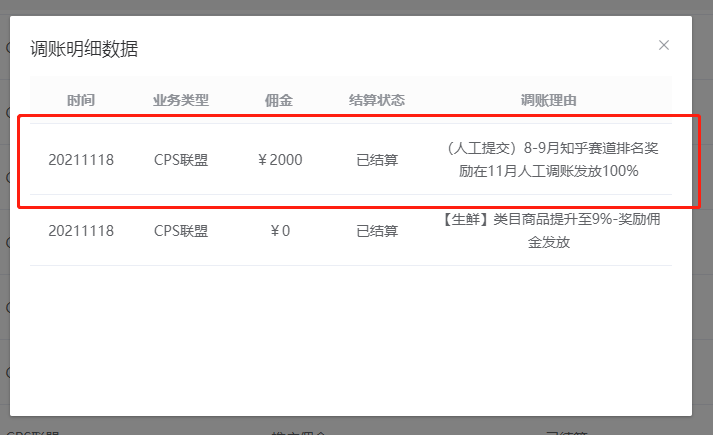Click the 知乎赛道排名奖励 adjustment reason text

pyautogui.click(x=549, y=160)
